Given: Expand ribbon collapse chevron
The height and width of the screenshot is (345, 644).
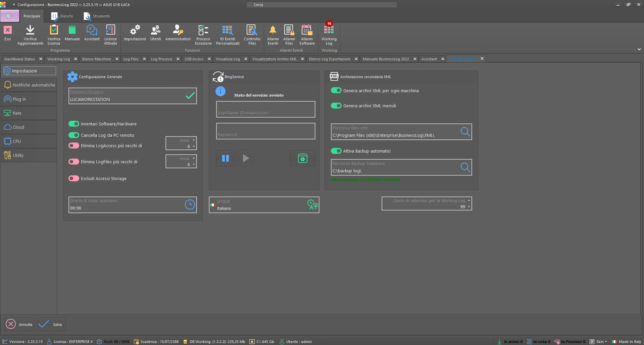Looking at the screenshot, I should tap(639, 49).
